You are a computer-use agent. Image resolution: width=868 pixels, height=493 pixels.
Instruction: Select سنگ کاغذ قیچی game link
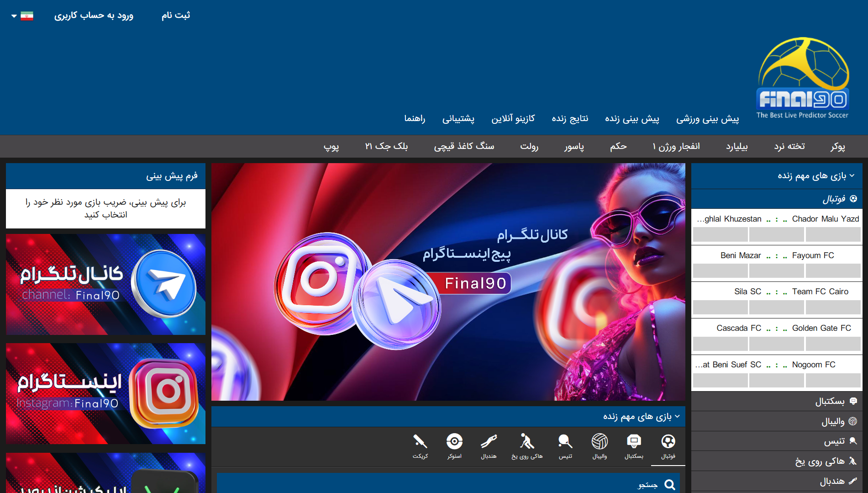pos(464,146)
